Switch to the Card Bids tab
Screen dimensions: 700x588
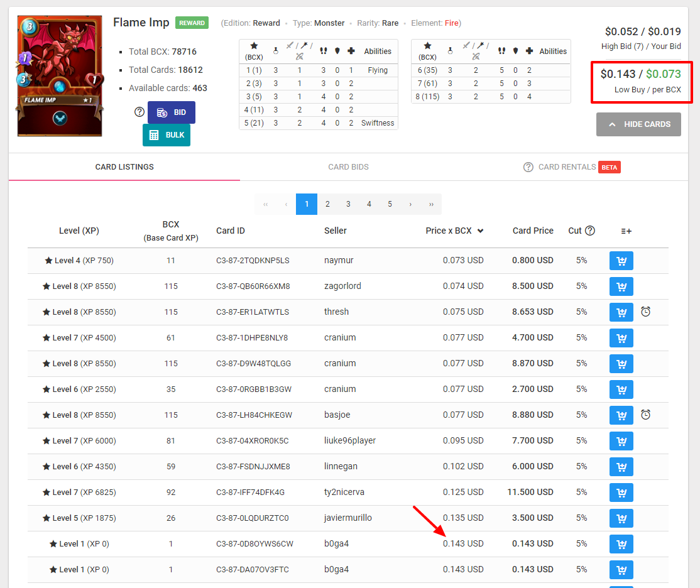[x=348, y=167]
